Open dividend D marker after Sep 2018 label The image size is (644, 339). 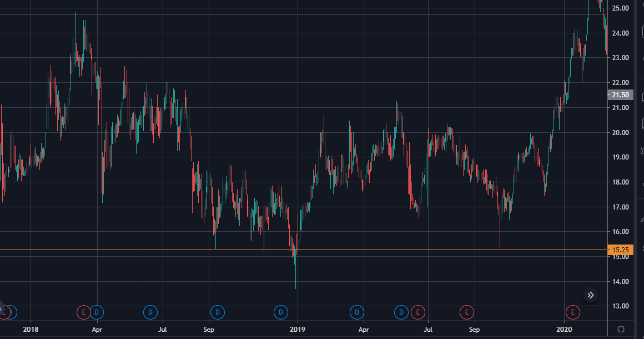(217, 312)
